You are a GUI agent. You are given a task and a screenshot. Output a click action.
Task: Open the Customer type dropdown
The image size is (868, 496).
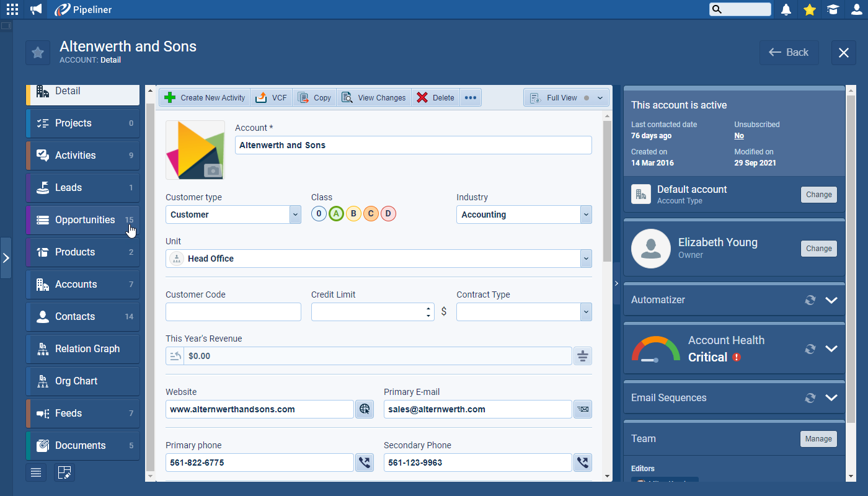[x=295, y=215]
